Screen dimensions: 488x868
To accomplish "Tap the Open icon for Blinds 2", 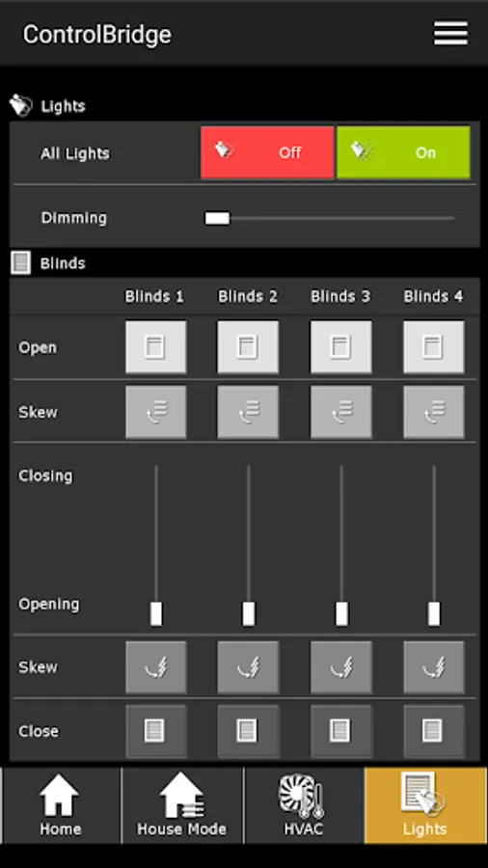I will [x=248, y=347].
